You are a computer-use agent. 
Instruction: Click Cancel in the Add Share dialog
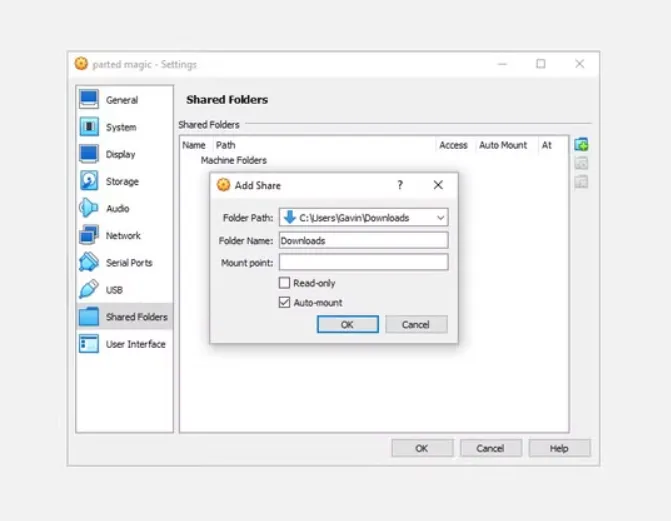pos(415,325)
